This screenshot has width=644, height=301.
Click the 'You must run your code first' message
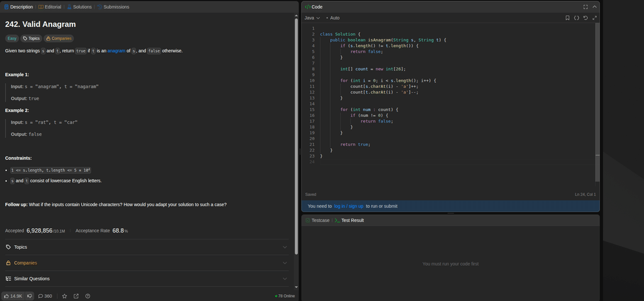450,264
